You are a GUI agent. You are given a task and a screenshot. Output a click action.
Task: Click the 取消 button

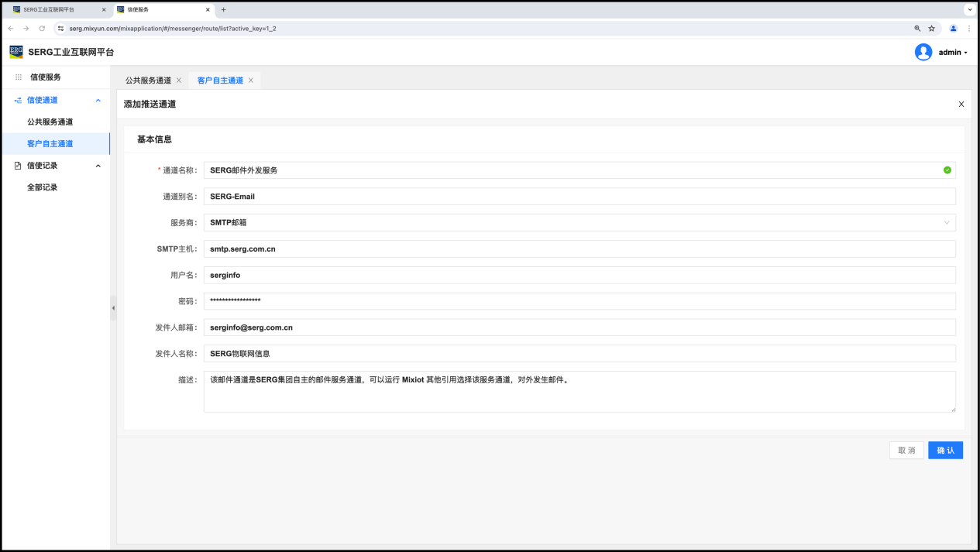906,450
